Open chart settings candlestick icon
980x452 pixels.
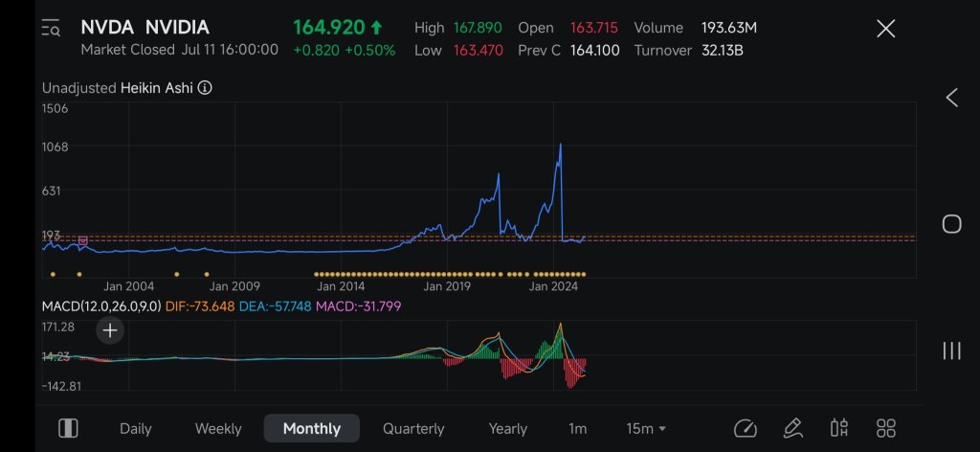coord(838,428)
